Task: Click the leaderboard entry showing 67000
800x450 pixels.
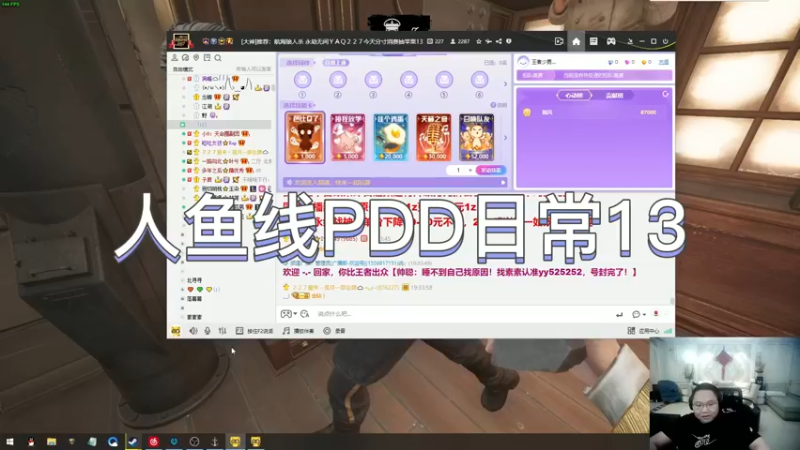Action: coord(592,112)
